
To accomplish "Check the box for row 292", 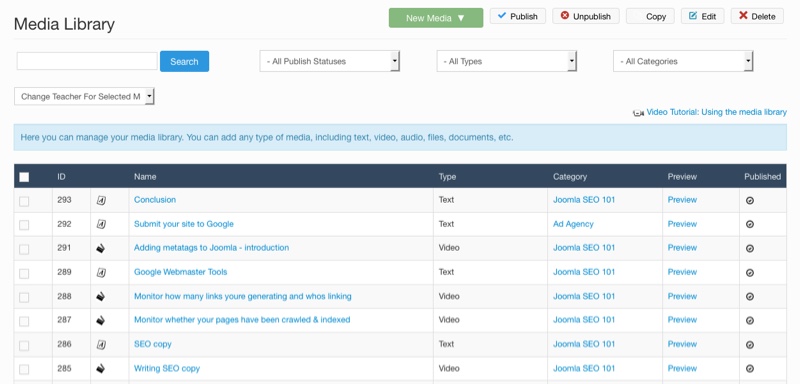I will click(24, 225).
